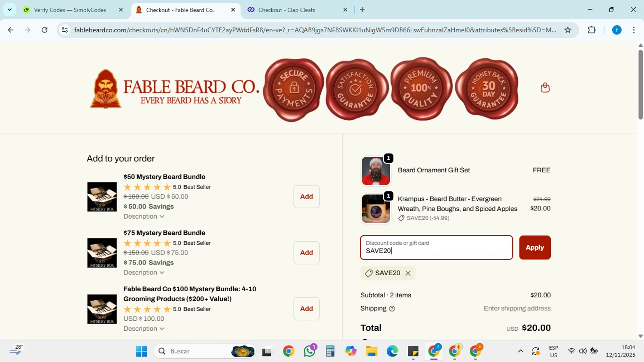This screenshot has width=644, height=362.
Task: Open File Explorer from the taskbar
Action: 371,351
